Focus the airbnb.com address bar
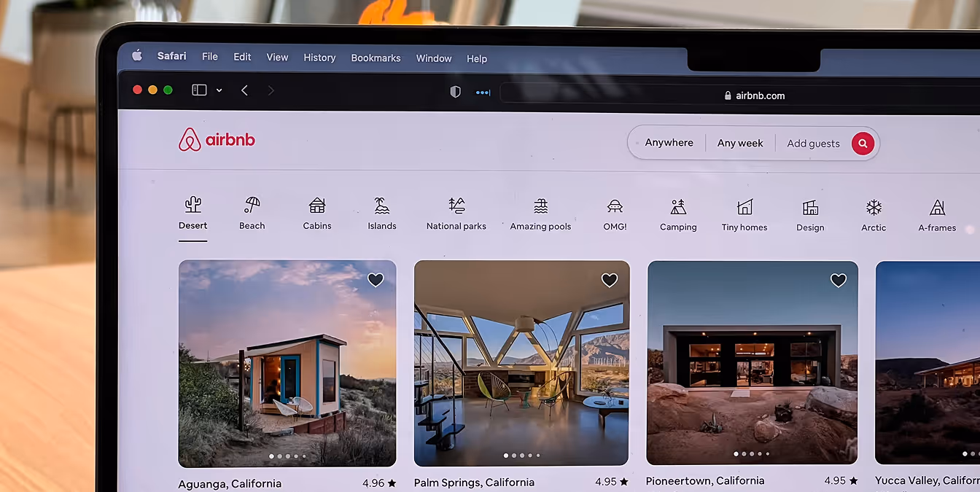Viewport: 980px width, 492px height. coord(740,95)
